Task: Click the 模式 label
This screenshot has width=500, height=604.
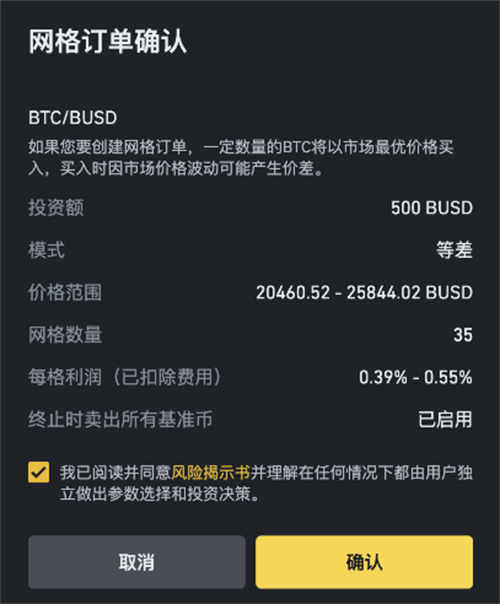Action: (x=47, y=250)
